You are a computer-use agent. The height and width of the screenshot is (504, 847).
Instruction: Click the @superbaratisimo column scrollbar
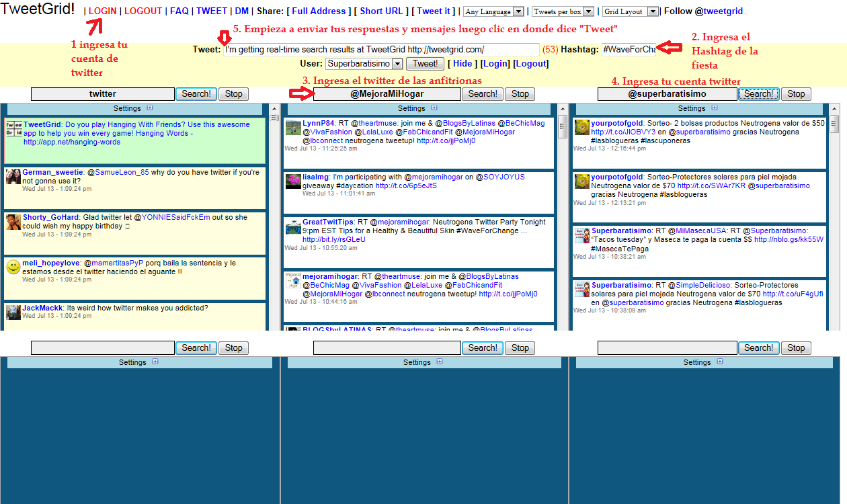pos(834,216)
